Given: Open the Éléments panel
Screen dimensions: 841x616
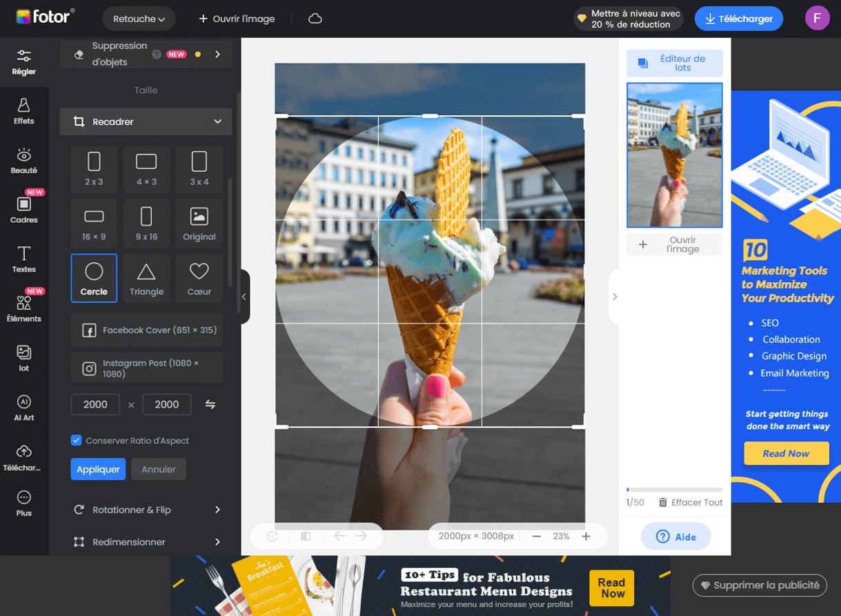Looking at the screenshot, I should [x=24, y=308].
